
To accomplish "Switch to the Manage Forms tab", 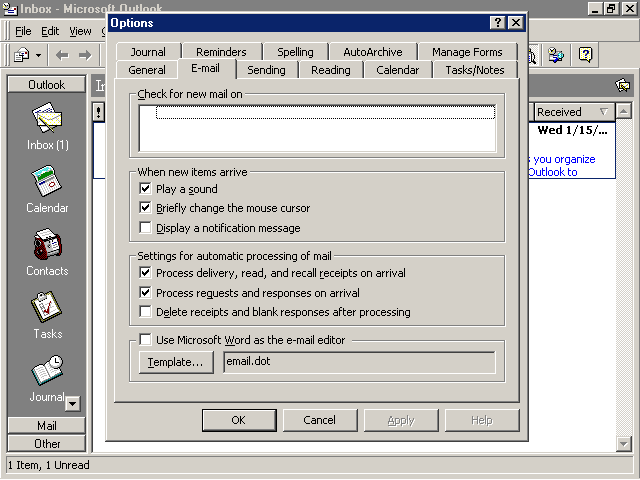I will point(467,52).
